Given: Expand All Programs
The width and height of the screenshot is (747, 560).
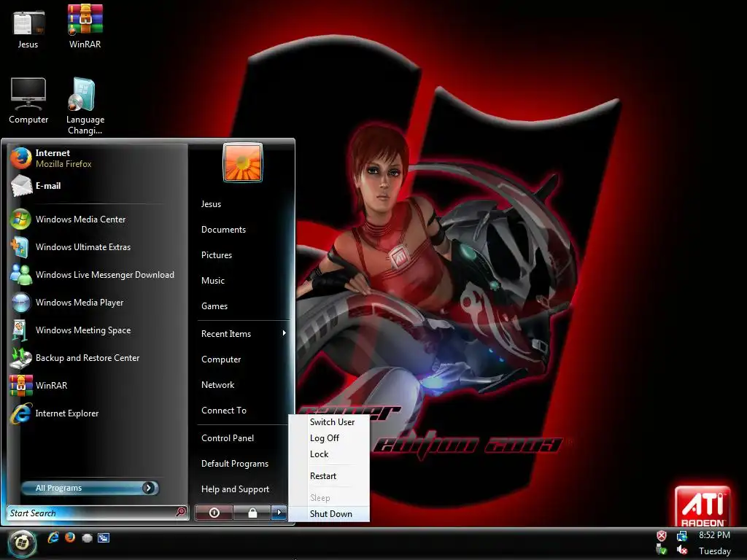Looking at the screenshot, I should click(90, 488).
